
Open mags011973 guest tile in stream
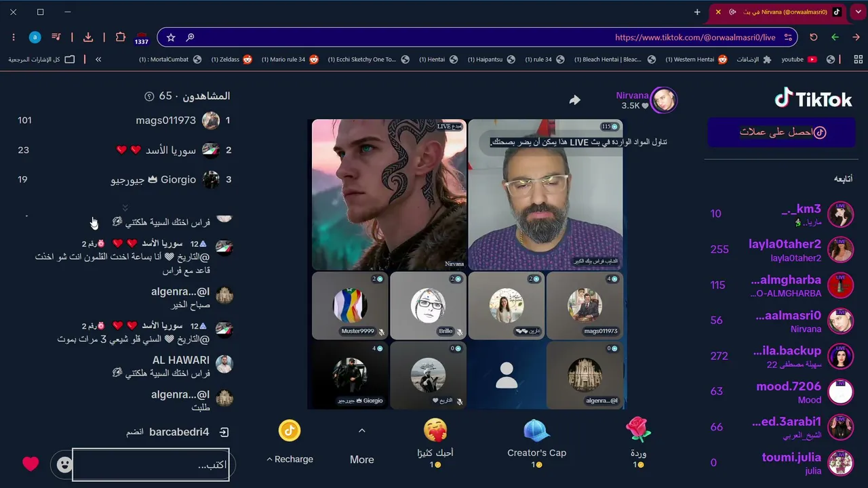click(585, 305)
